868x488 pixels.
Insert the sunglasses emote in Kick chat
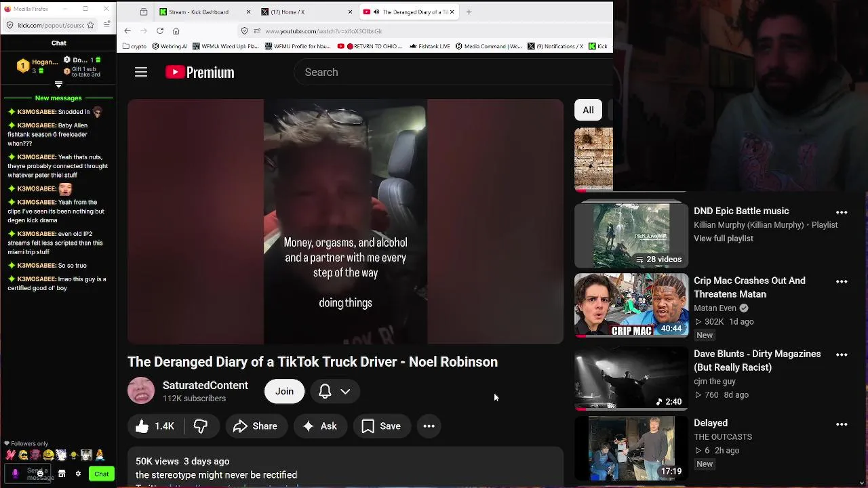tap(23, 455)
